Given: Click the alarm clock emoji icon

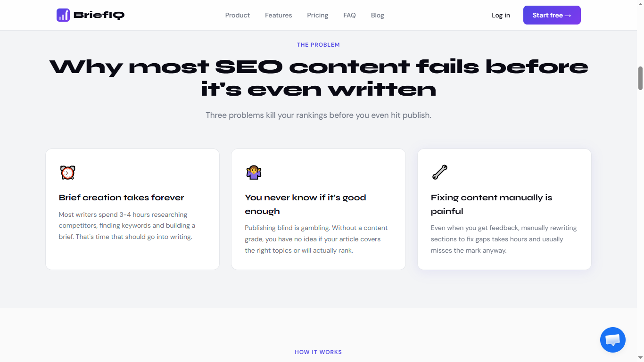Looking at the screenshot, I should pos(67,173).
